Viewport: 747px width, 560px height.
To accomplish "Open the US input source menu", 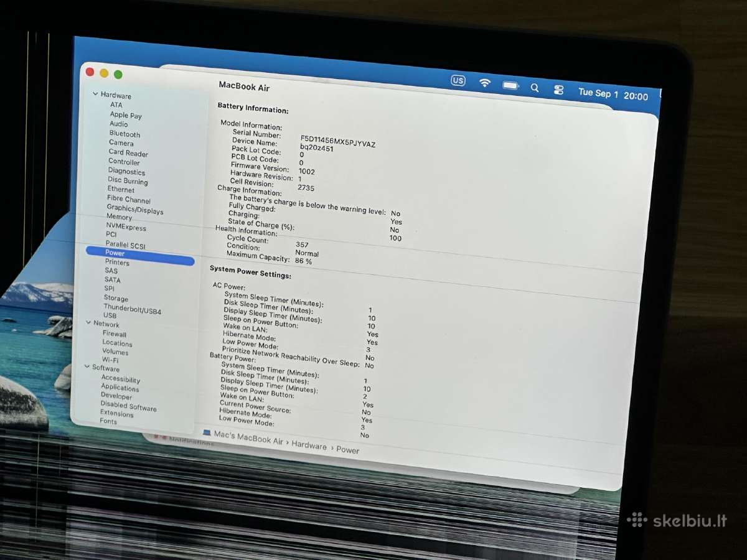I will [x=458, y=80].
